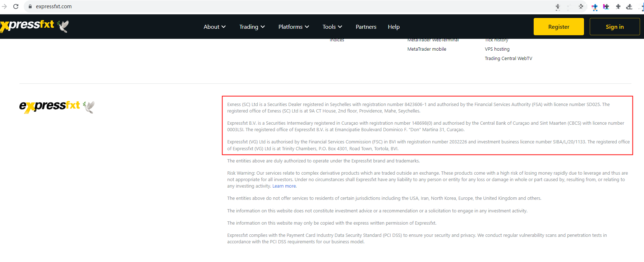
Task: Open the VPS hosting link
Action: (x=497, y=49)
